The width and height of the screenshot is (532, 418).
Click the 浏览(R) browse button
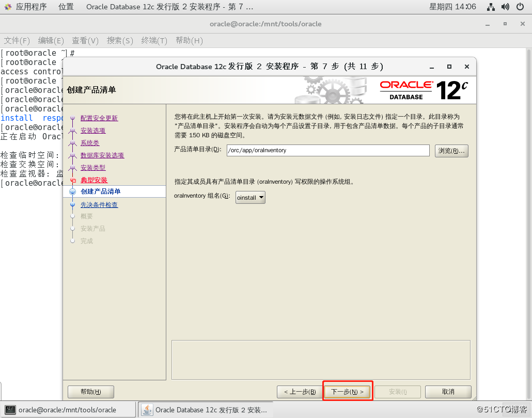point(451,151)
